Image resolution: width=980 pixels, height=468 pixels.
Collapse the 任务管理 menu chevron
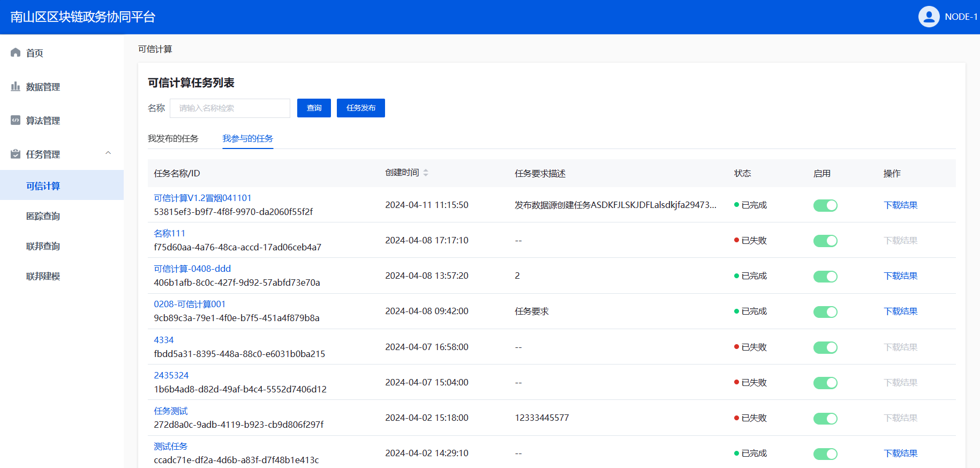click(108, 153)
